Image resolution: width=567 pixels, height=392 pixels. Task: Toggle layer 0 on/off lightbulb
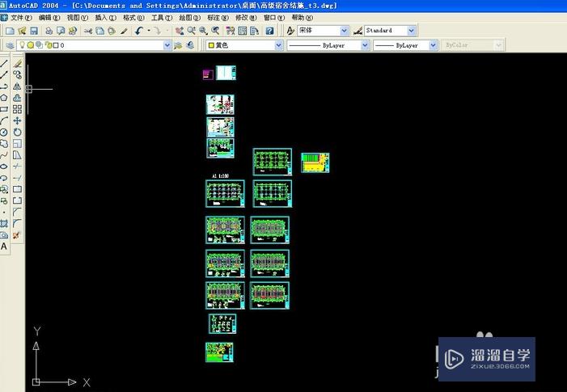click(23, 45)
